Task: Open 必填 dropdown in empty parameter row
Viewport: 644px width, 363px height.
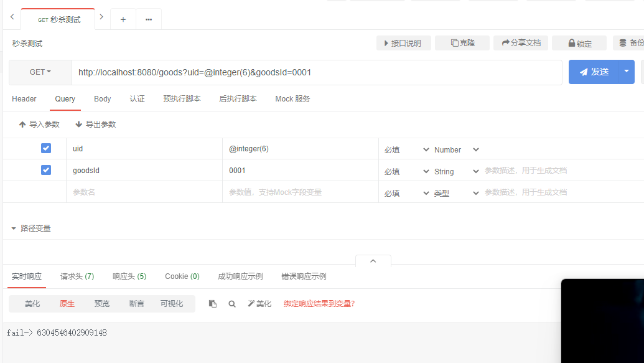Action: (x=406, y=193)
